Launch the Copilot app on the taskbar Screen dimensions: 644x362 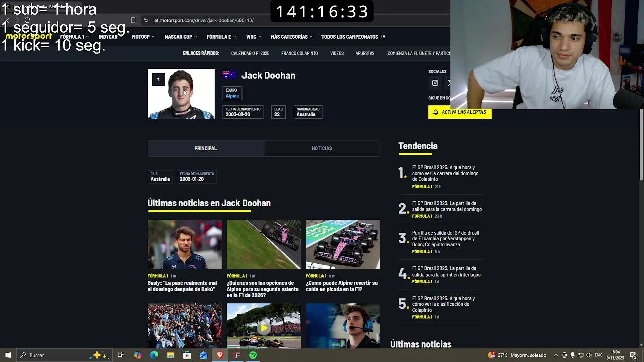(137, 355)
